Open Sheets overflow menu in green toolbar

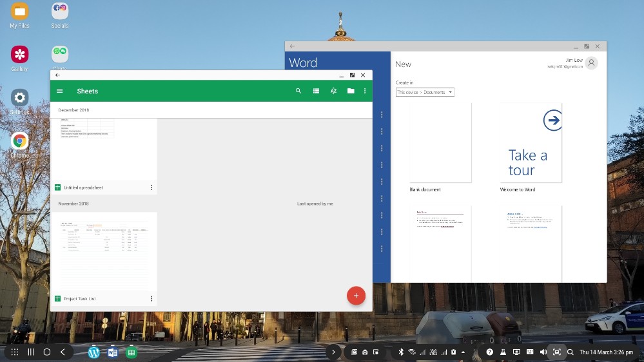(x=365, y=91)
